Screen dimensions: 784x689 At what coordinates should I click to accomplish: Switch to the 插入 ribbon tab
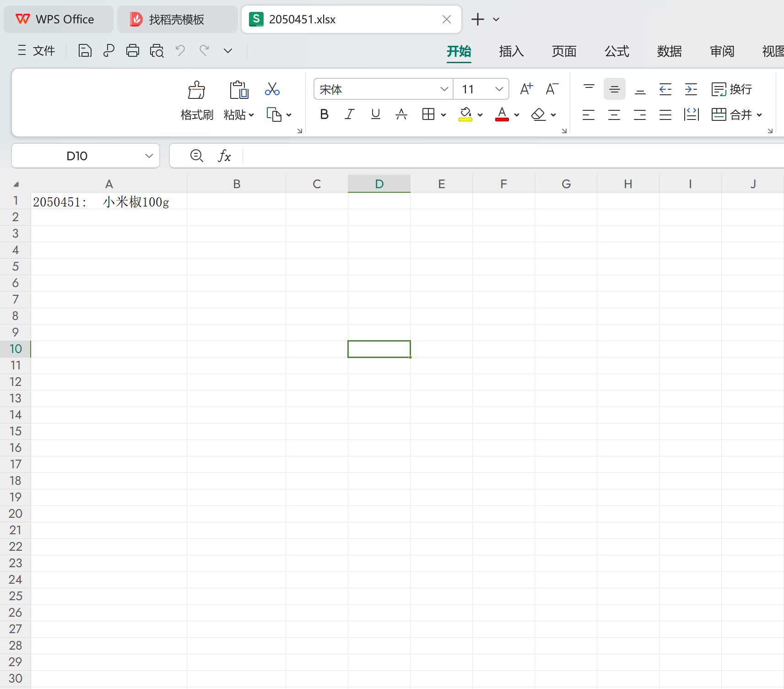[511, 51]
